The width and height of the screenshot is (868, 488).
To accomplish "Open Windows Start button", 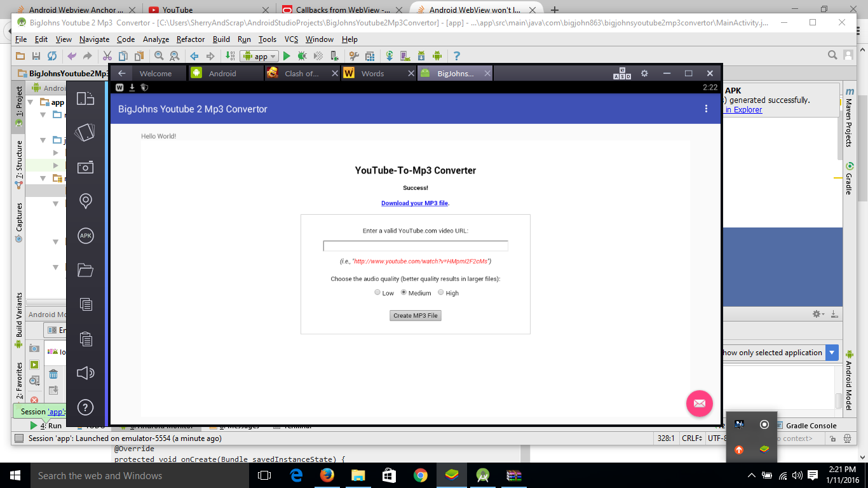I will coord(14,475).
